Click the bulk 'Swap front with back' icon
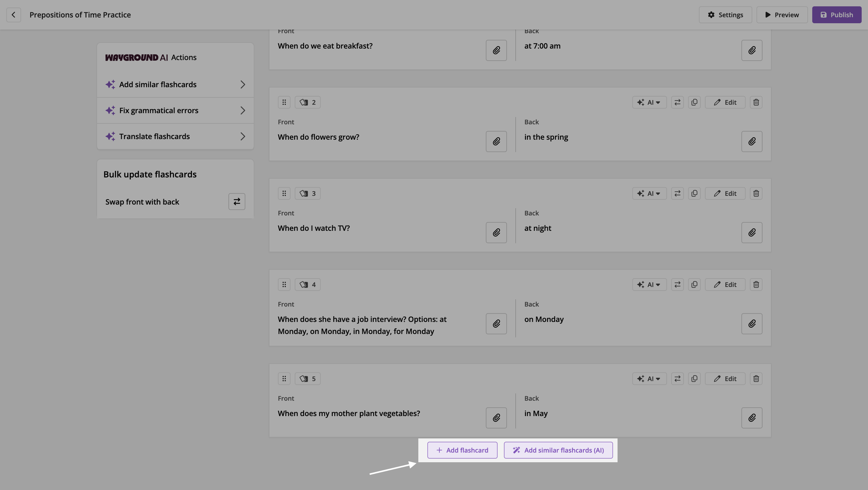Image resolution: width=868 pixels, height=490 pixels. pos(237,202)
